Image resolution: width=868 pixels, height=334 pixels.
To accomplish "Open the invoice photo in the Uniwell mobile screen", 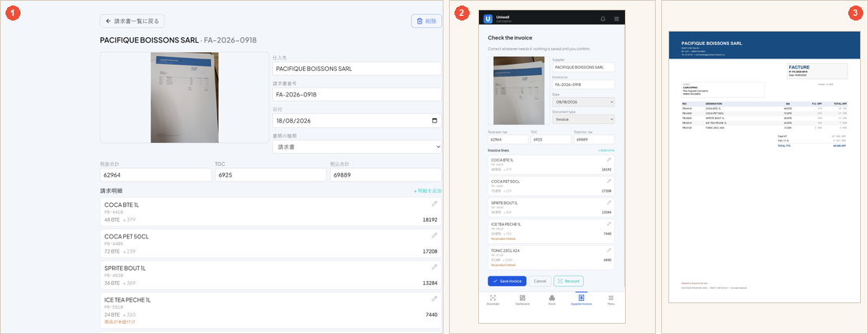I will coord(517,90).
